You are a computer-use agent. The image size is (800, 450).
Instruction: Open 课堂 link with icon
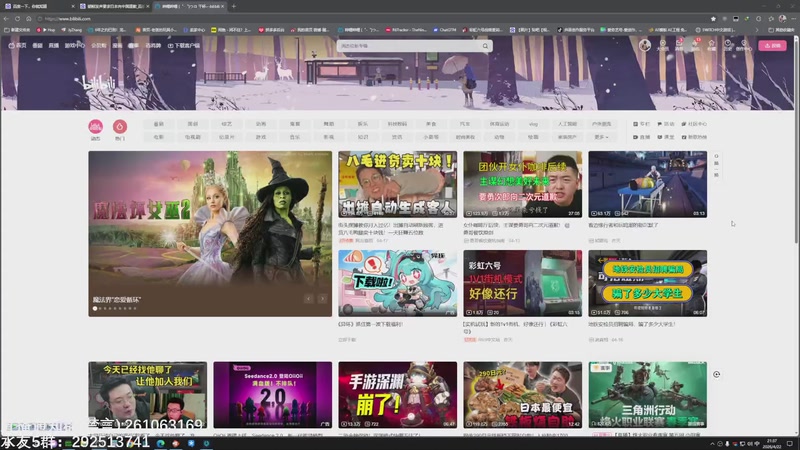pyautogui.click(x=666, y=137)
